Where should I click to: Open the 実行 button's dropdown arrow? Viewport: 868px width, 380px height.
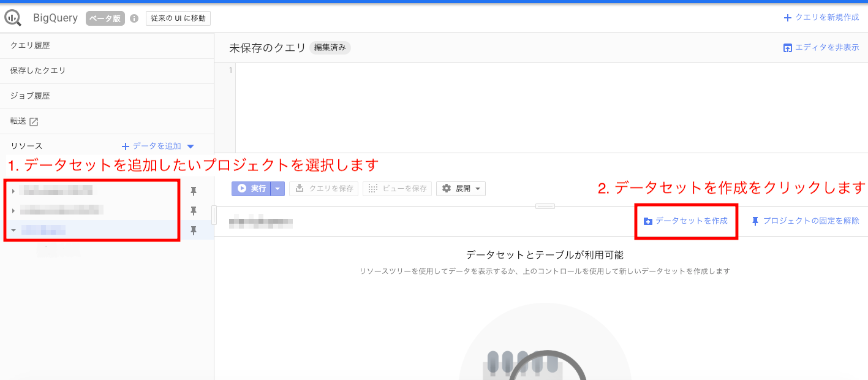coord(279,189)
